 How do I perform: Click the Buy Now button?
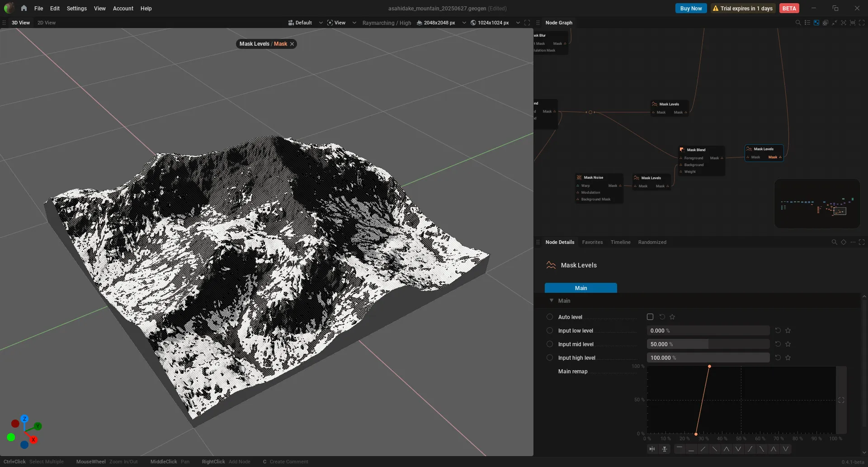pos(691,8)
